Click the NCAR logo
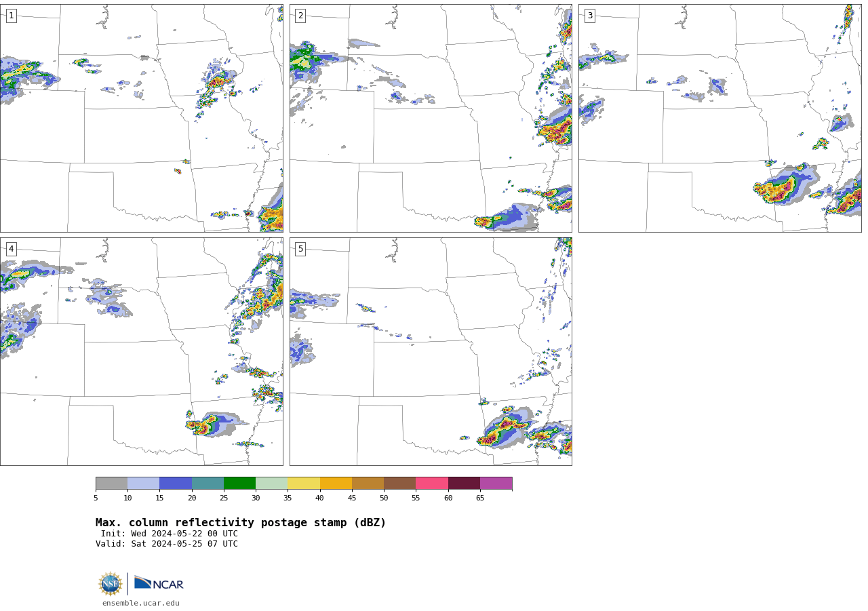868x611 pixels. [159, 583]
